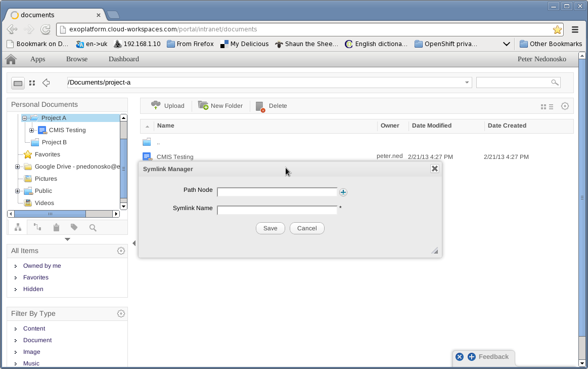Sort by Date Modified column header
Image resolution: width=588 pixels, height=369 pixels.
point(432,126)
